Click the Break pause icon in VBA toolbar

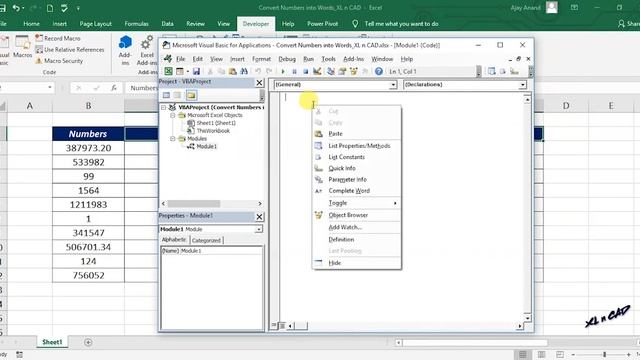click(294, 71)
